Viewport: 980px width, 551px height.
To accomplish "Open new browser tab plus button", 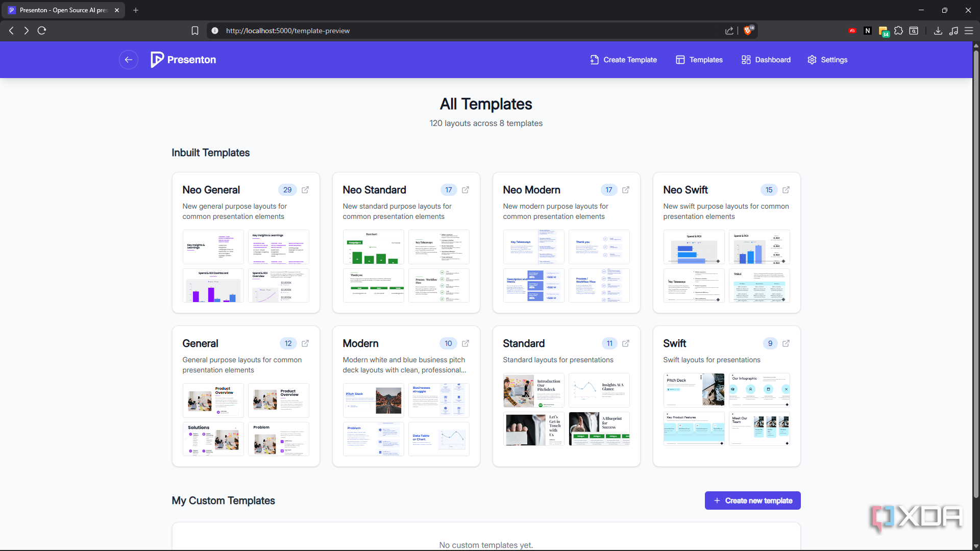I will pos(136,10).
